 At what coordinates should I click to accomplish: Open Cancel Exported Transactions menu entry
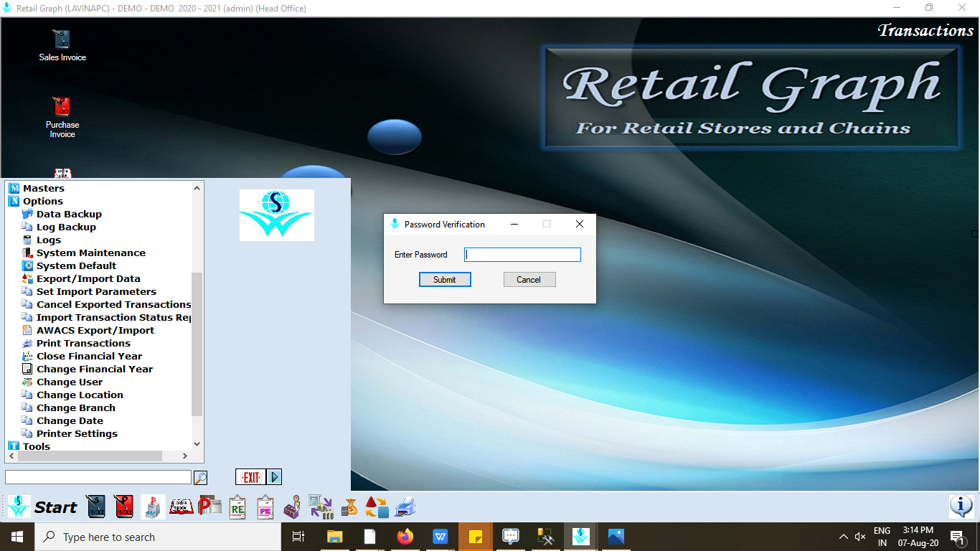click(114, 305)
